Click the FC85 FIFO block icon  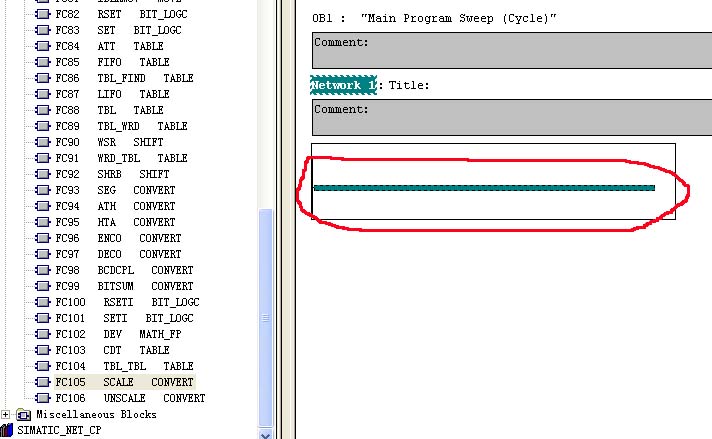(x=42, y=62)
